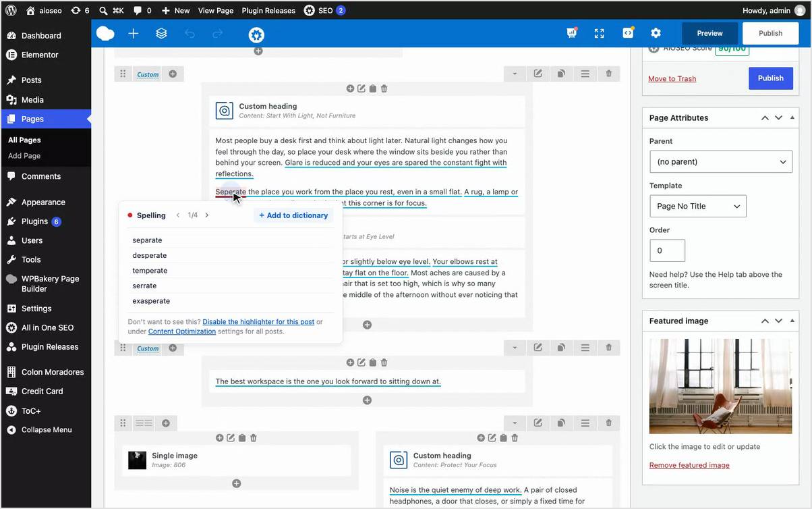This screenshot has height=509, width=812.
Task: Open the hamburger menu icon of the 'best workspace' row
Action: pos(585,348)
